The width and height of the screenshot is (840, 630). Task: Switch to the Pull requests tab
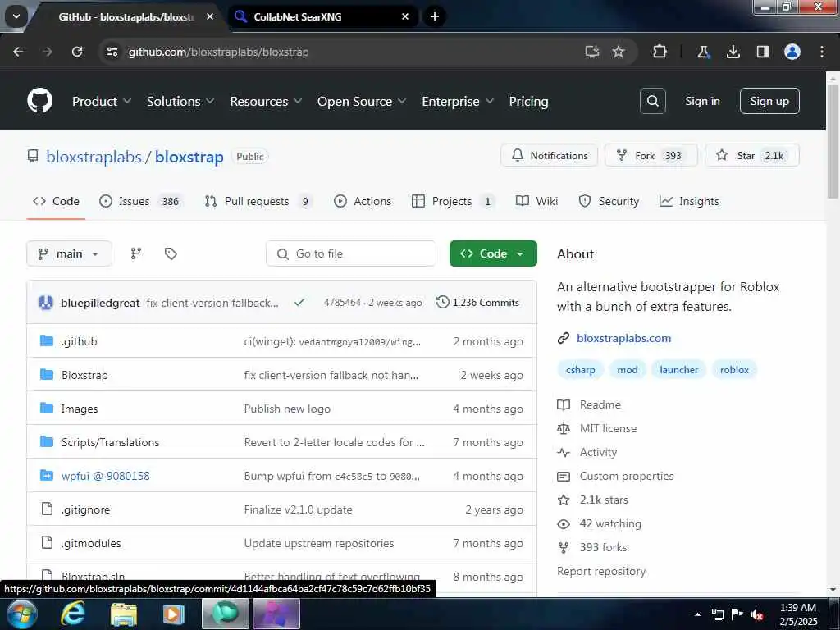click(x=258, y=201)
